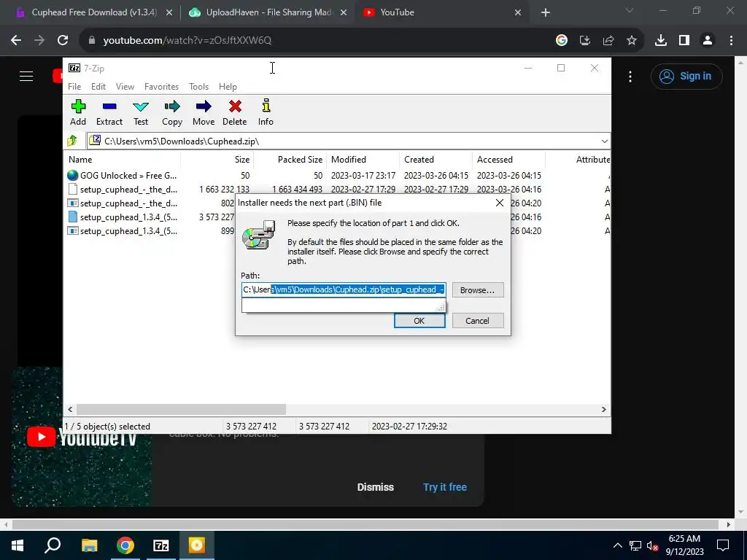The height and width of the screenshot is (560, 747).
Task: Sort by the Name column header
Action: pyautogui.click(x=122, y=160)
